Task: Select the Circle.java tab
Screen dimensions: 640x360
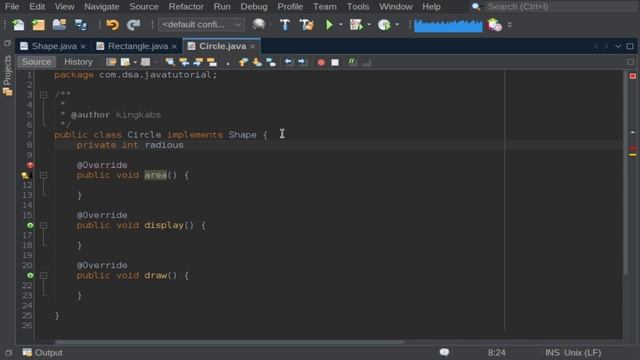Action: click(222, 46)
